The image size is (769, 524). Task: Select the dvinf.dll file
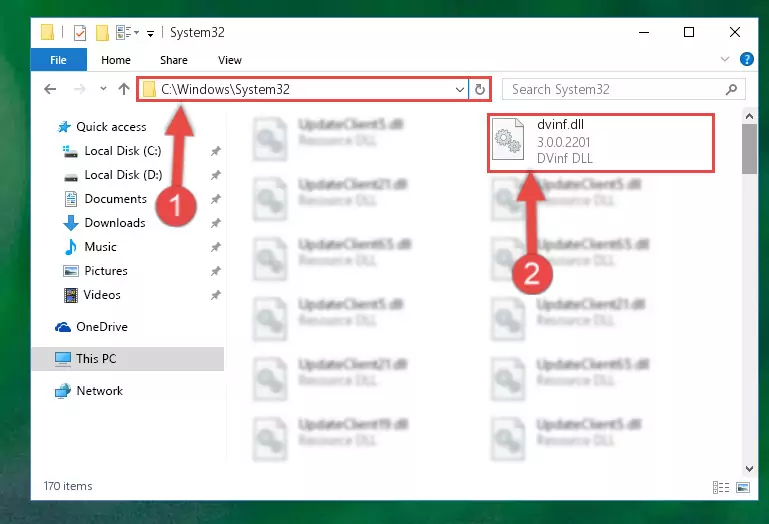tap(600, 142)
